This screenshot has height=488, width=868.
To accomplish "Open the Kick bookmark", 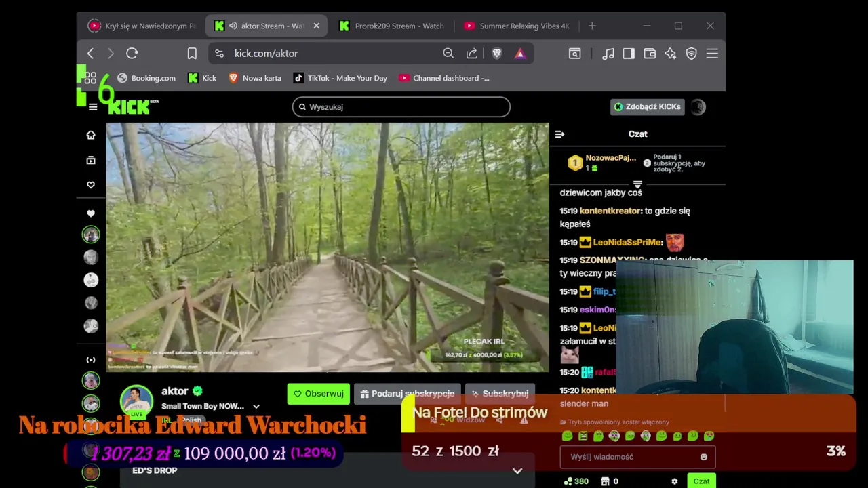I will pos(202,78).
